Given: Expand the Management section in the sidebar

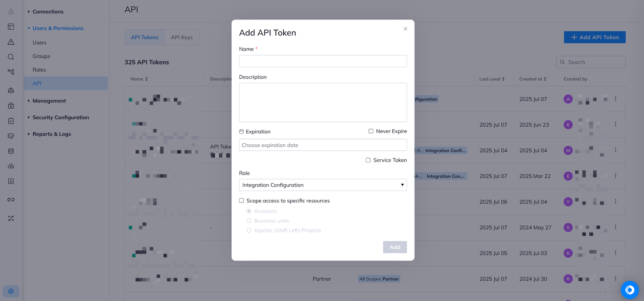Looking at the screenshot, I should [49, 100].
